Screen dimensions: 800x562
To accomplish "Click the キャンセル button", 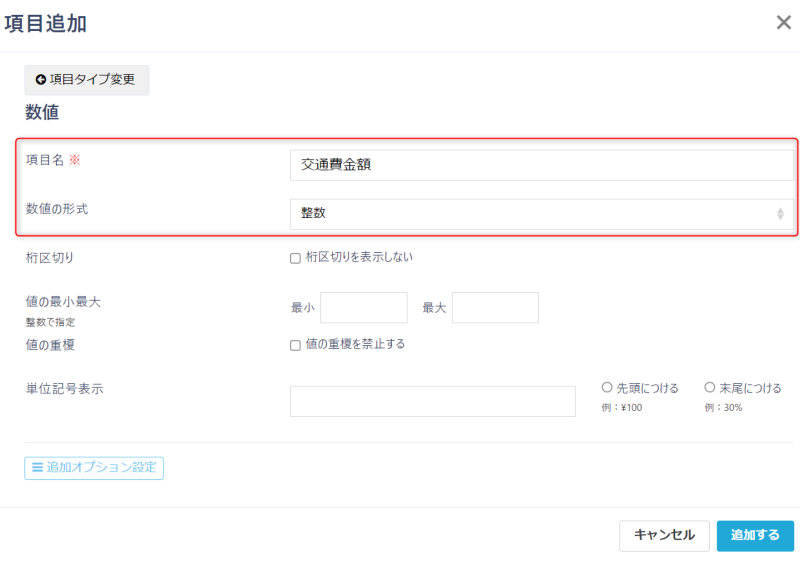I will tap(664, 535).
